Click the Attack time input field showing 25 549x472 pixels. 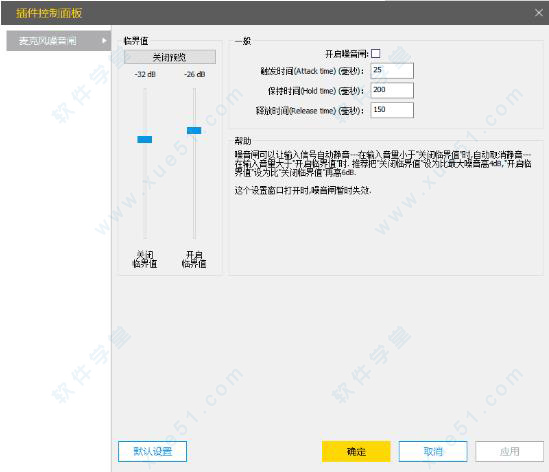[x=392, y=71]
